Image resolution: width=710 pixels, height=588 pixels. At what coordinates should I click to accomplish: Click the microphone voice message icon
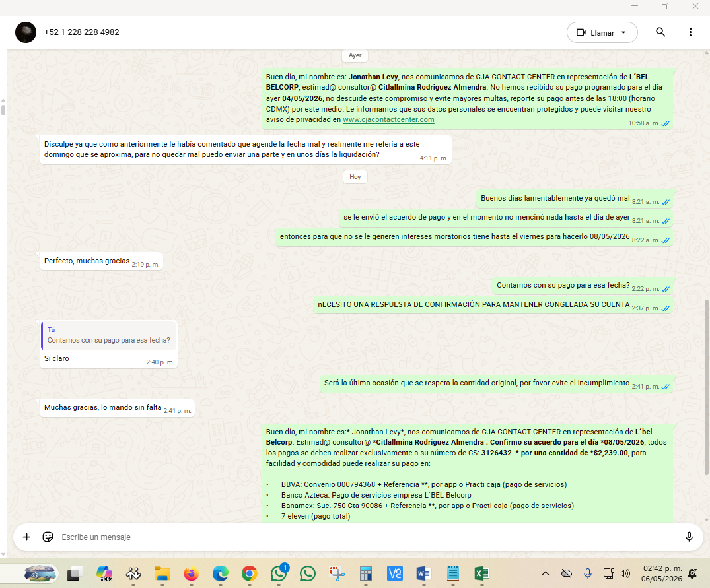[689, 537]
